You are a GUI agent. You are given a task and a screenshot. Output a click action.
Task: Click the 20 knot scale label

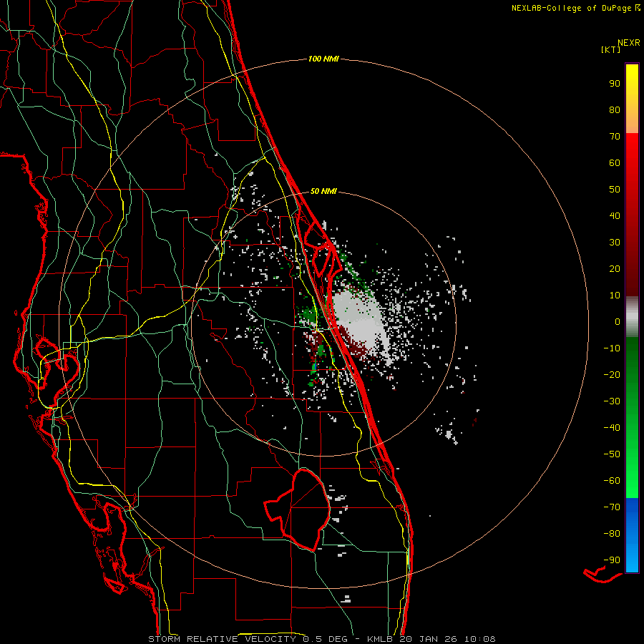coord(615,268)
